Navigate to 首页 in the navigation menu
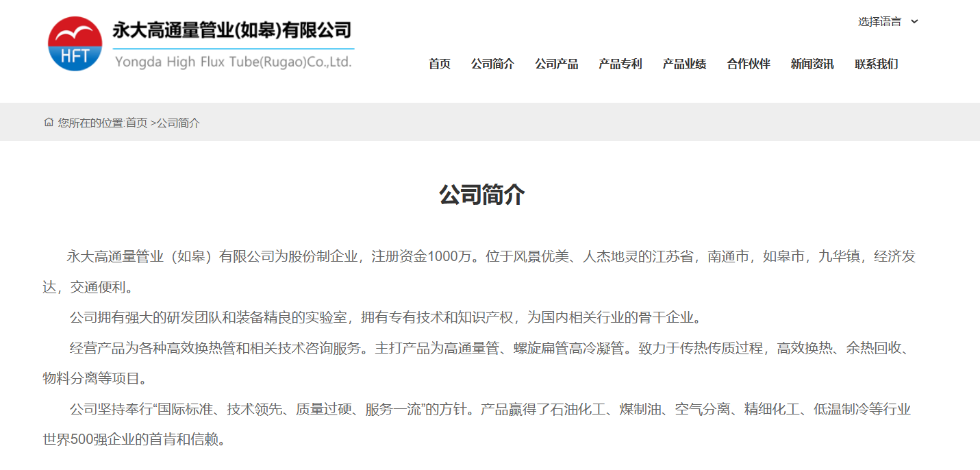 [x=439, y=64]
